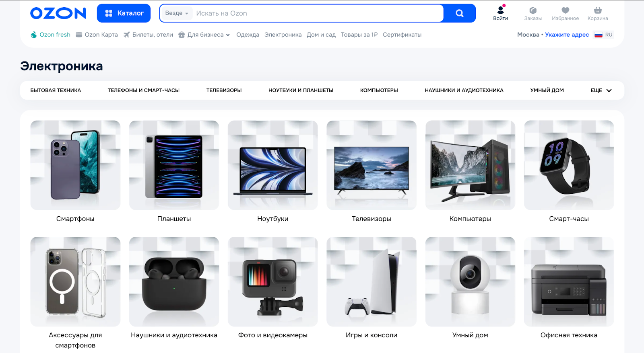Viewport: 644px width, 353px height.
Task: Click the OZON logo
Action: [x=58, y=13]
